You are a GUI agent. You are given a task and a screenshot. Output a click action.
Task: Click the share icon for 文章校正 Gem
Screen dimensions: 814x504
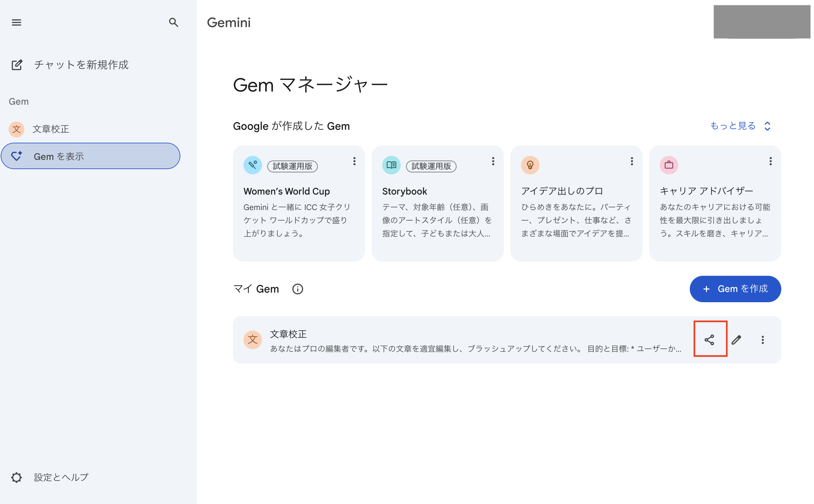709,340
